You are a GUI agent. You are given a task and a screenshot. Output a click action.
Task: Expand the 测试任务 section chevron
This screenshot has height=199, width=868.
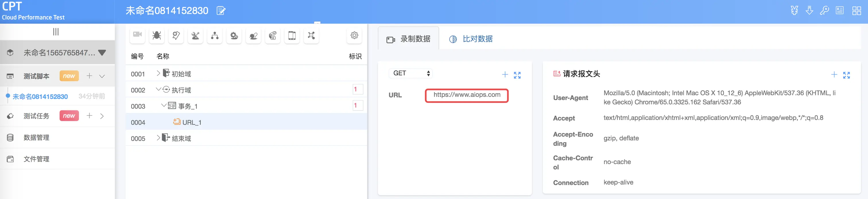click(102, 116)
